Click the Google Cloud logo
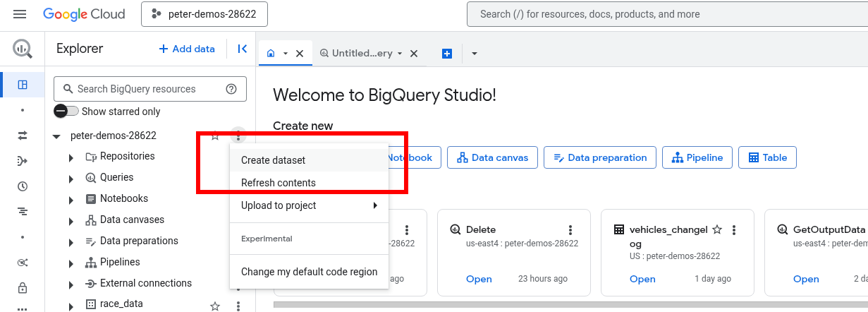This screenshot has height=312, width=868. 84,14
